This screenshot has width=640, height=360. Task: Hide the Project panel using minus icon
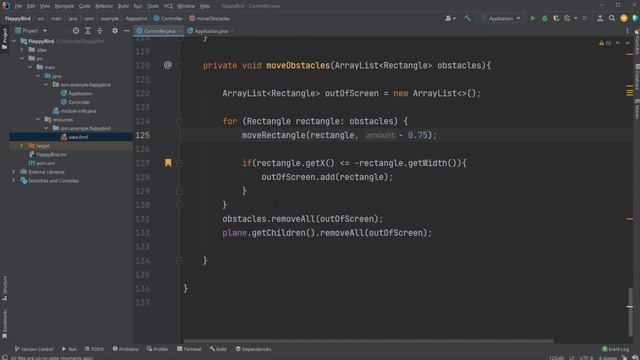pos(127,31)
